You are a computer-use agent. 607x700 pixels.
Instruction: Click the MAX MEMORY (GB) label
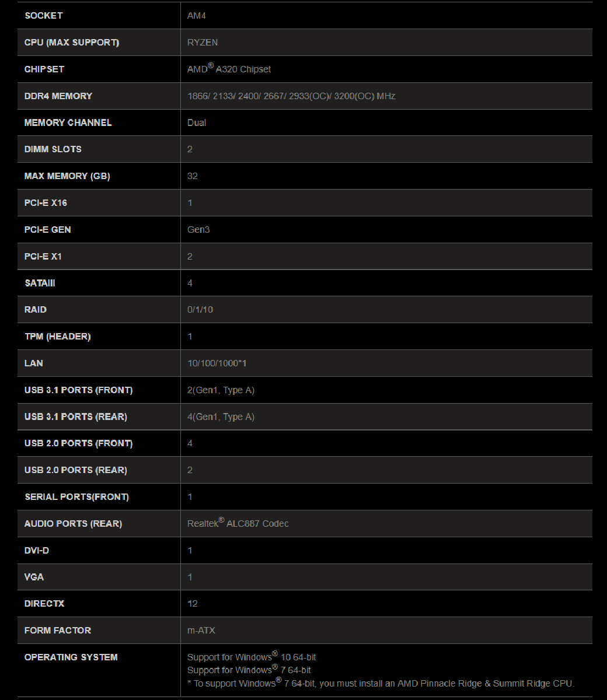(67, 176)
